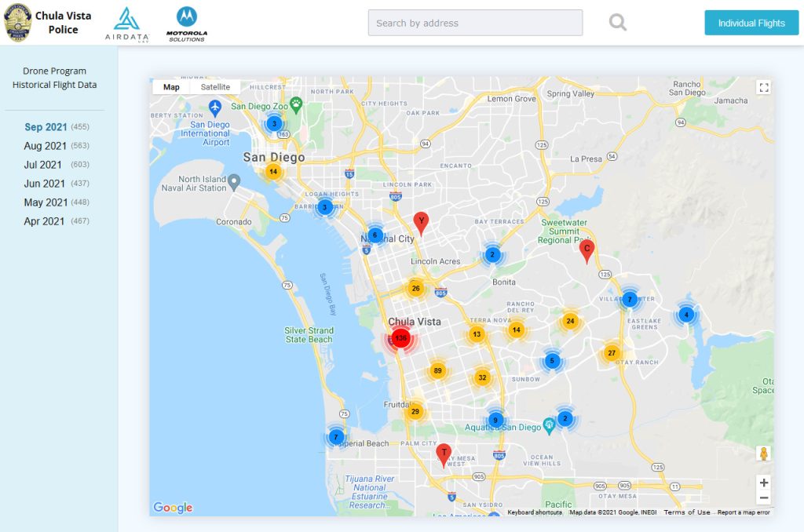
Task: Start a search with the magnifying glass icon
Action: [617, 23]
